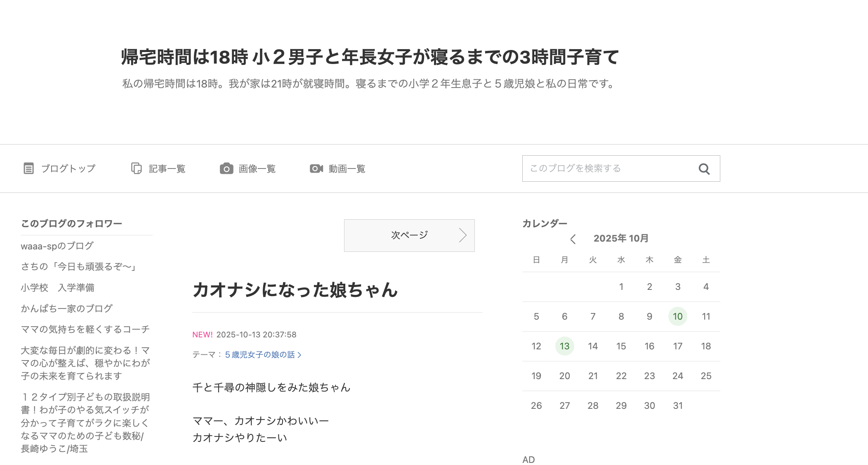Viewport: 868px width, 465px height.
Task: Open 記事一覧 menu item
Action: (x=167, y=169)
